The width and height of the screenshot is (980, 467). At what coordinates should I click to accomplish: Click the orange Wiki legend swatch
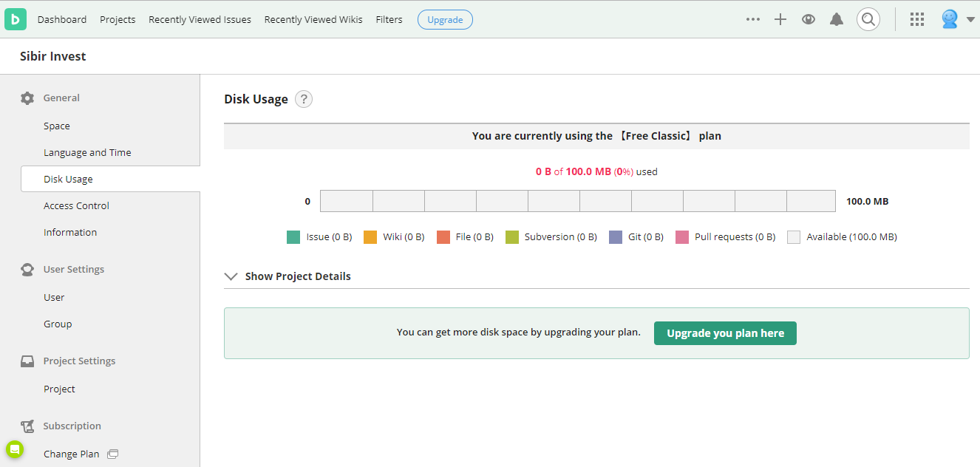370,237
